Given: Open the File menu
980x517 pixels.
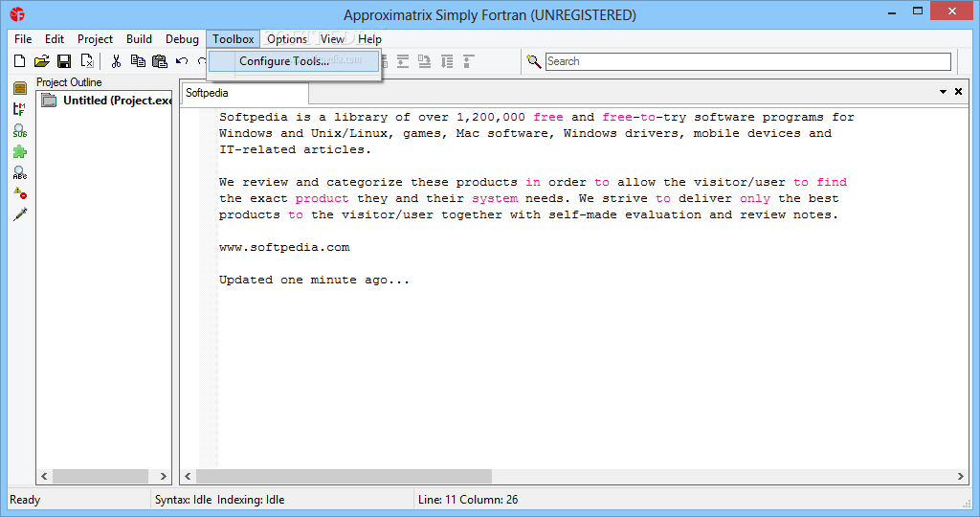Looking at the screenshot, I should tap(23, 38).
